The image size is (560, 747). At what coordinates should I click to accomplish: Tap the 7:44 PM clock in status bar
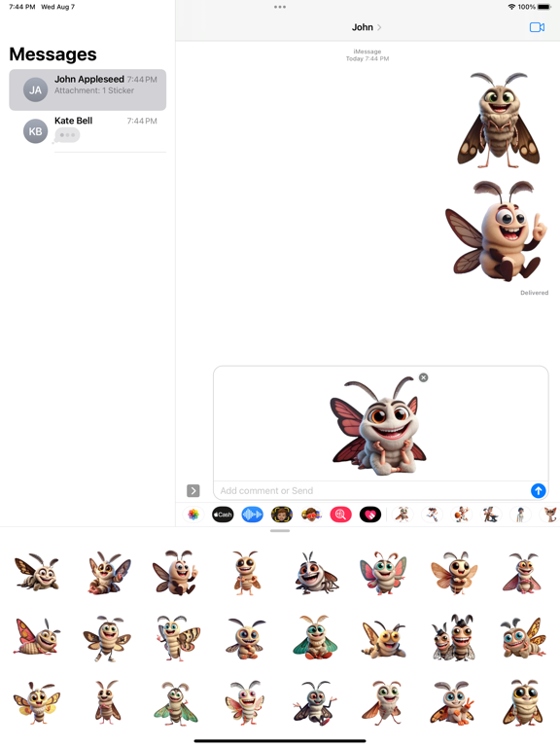tap(22, 7)
